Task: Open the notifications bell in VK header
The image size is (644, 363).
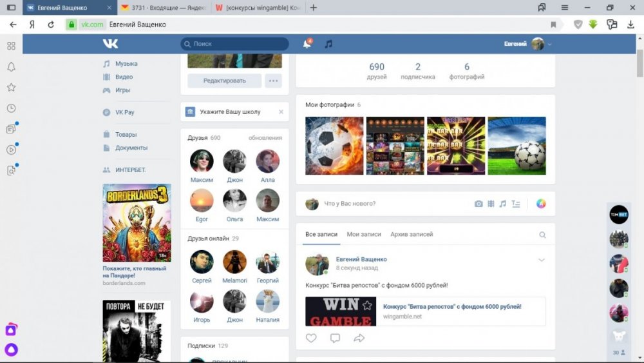Action: point(307,44)
